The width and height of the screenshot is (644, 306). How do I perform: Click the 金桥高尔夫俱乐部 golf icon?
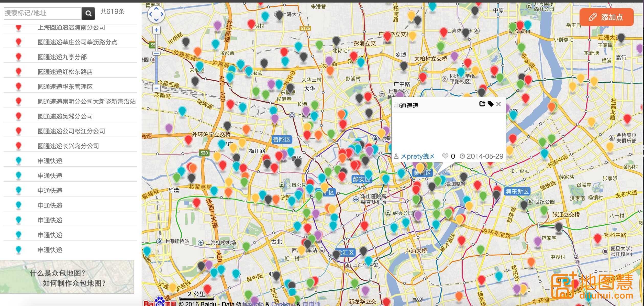tap(611, 138)
